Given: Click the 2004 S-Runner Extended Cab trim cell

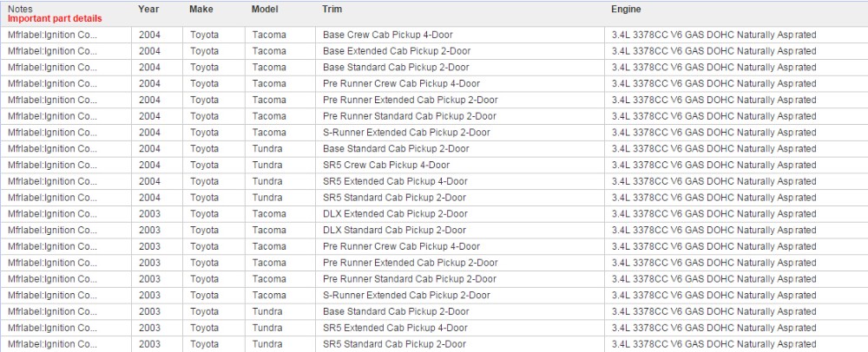Looking at the screenshot, I should pos(406,133).
